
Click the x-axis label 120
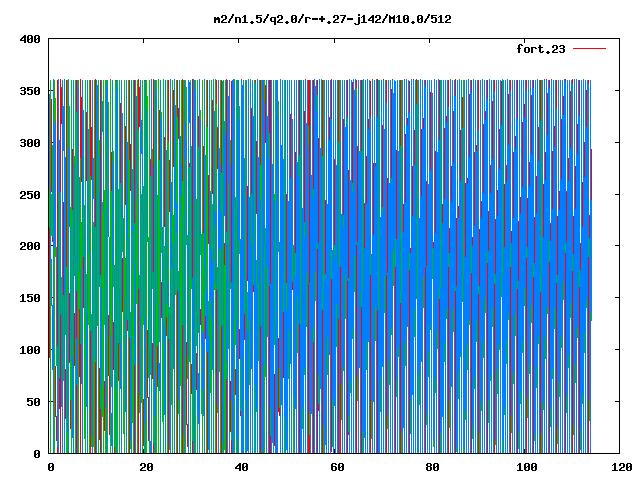[622, 467]
